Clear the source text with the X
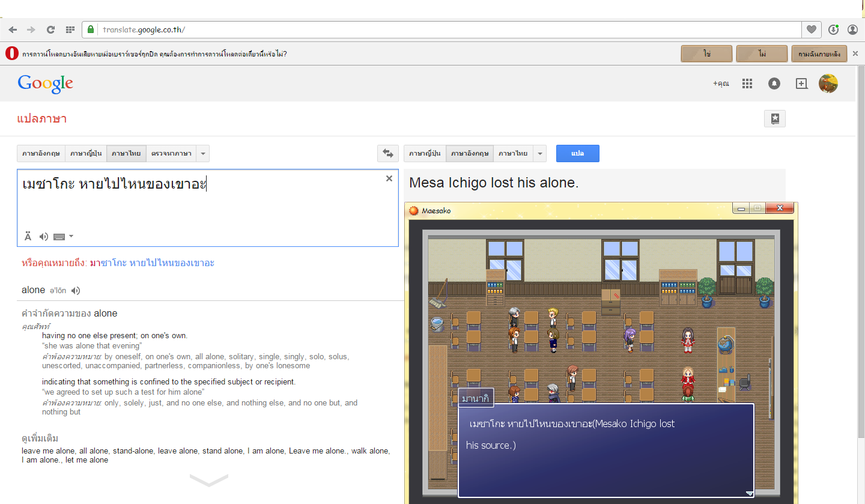Screen dimensions: 865x504 (x=389, y=178)
